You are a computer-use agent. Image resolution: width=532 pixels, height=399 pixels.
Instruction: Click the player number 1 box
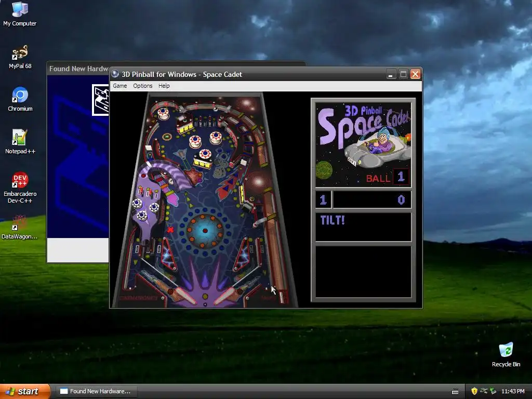[323, 199]
